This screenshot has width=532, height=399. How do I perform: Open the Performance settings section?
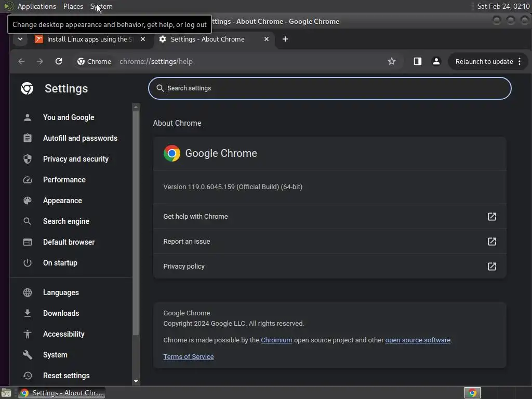64,180
